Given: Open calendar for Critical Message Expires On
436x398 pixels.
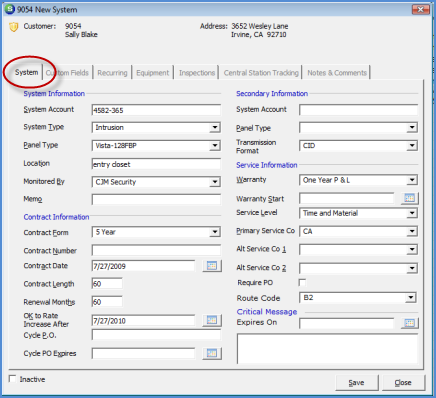Looking at the screenshot, I should click(x=410, y=323).
